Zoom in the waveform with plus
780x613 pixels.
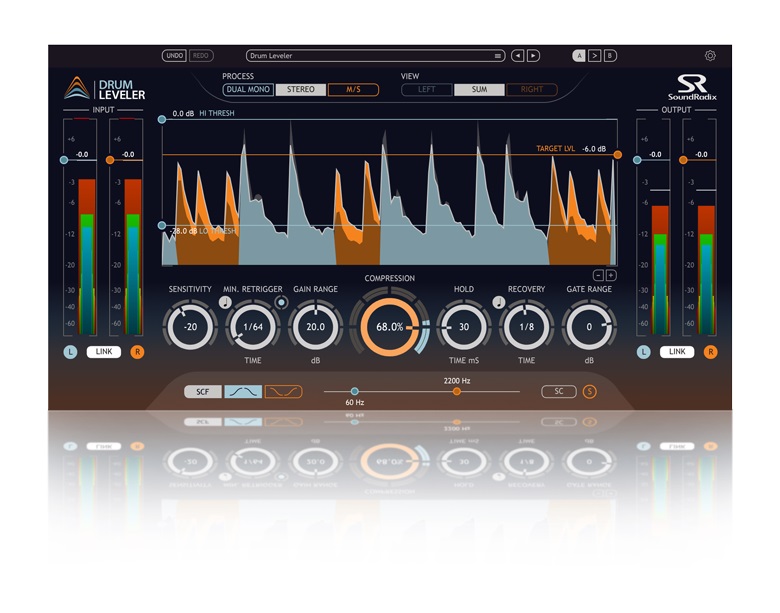(611, 275)
